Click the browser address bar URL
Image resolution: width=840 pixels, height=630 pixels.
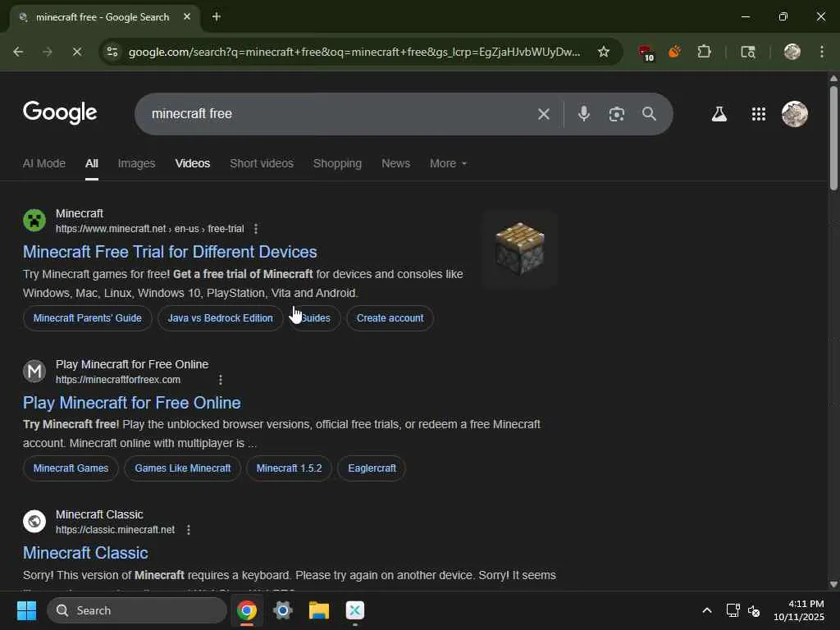click(354, 52)
